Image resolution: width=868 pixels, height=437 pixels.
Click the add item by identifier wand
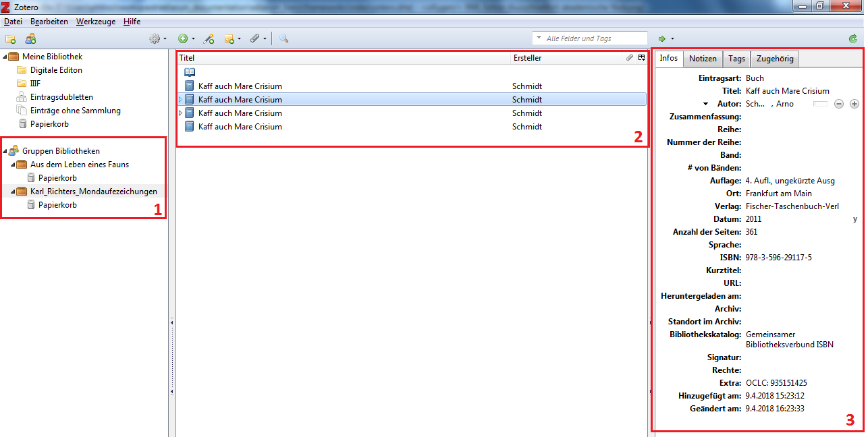pos(209,39)
